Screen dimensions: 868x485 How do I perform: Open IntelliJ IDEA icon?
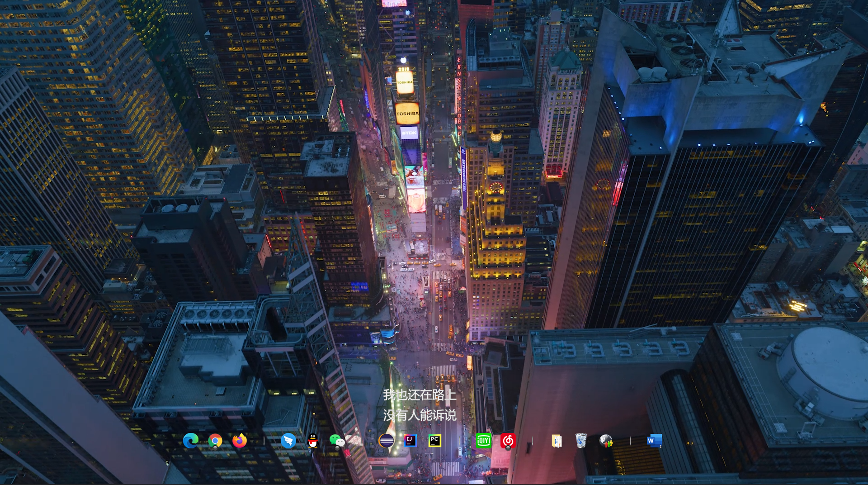410,440
